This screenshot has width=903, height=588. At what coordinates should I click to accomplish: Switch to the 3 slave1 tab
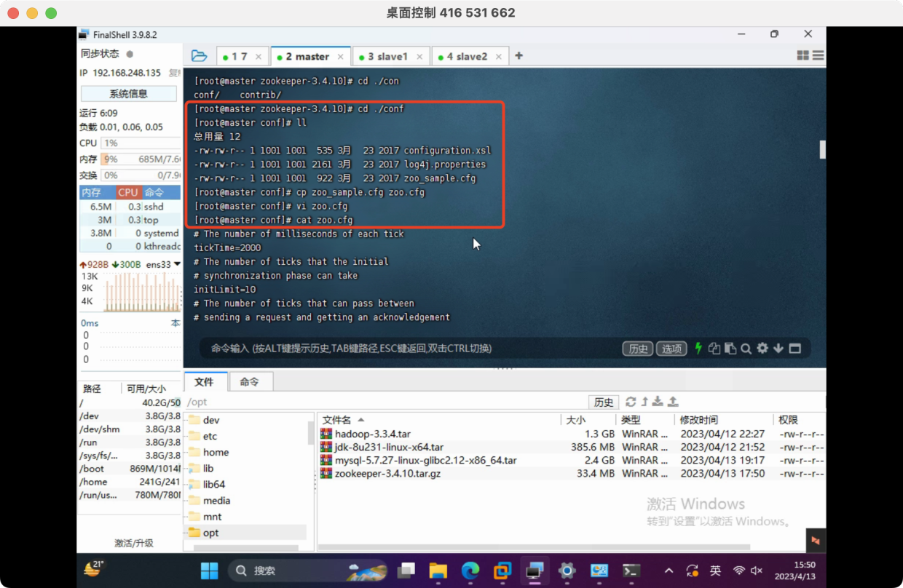(386, 57)
